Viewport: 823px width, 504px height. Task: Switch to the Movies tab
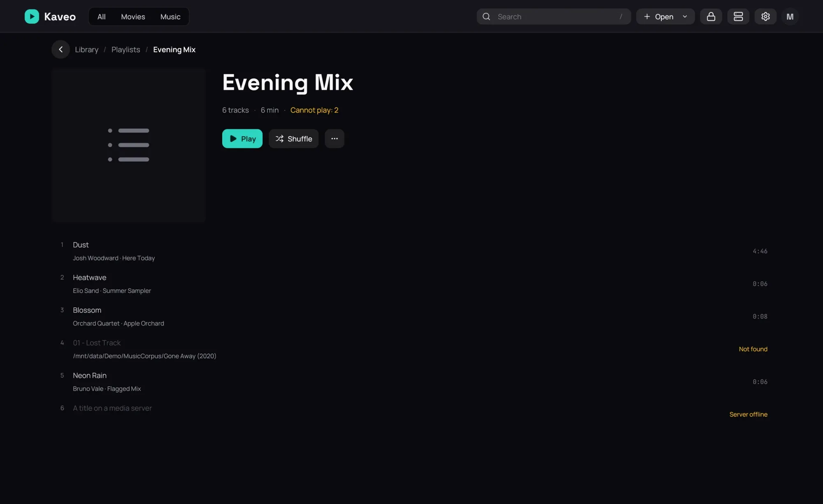pos(133,16)
